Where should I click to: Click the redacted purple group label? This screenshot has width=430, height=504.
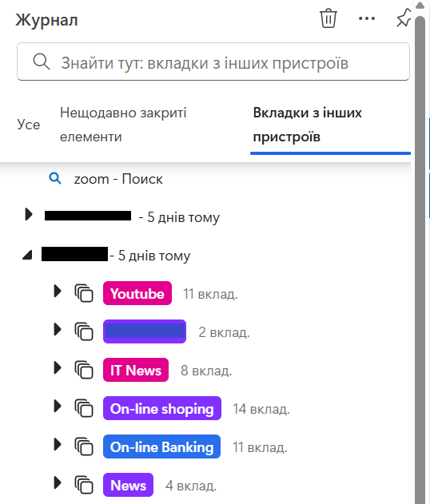(x=145, y=331)
